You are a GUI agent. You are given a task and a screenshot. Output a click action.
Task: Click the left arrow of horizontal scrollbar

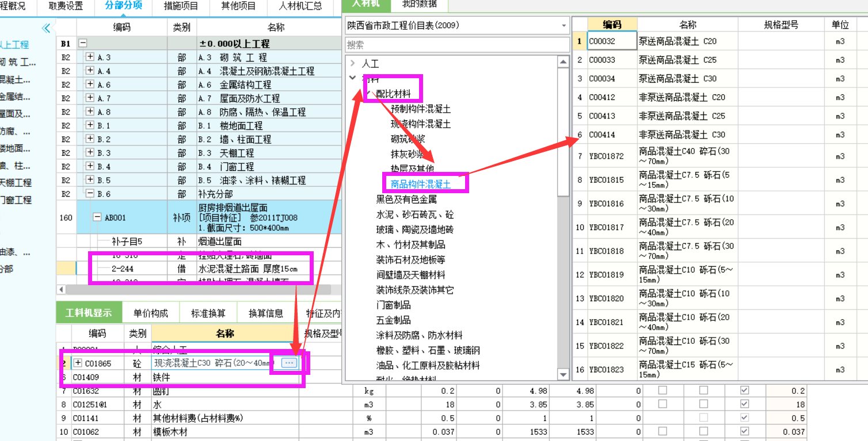61,289
